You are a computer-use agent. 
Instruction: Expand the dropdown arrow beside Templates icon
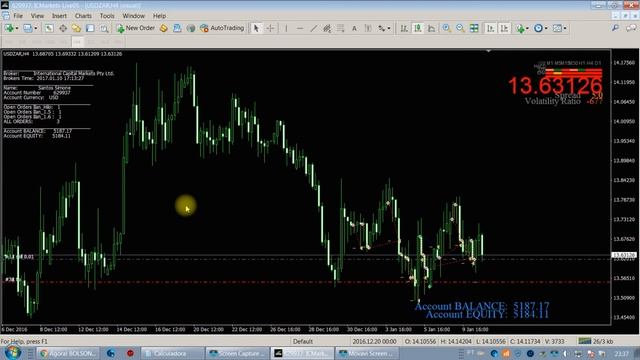point(565,29)
